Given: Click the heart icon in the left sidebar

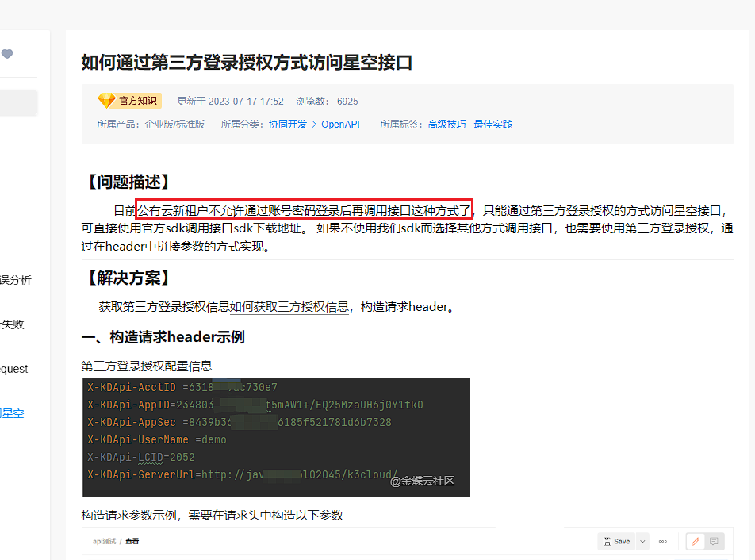Looking at the screenshot, I should [7, 54].
